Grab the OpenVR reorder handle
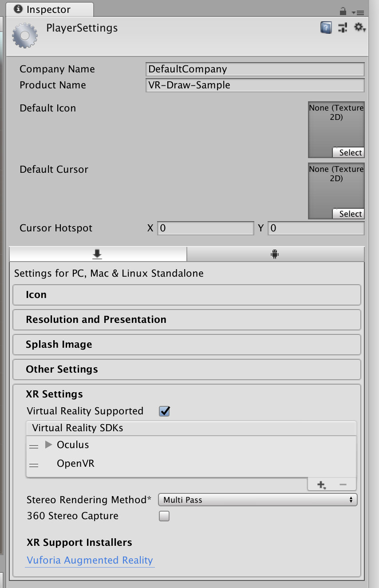This screenshot has height=588, width=379. 34,465
